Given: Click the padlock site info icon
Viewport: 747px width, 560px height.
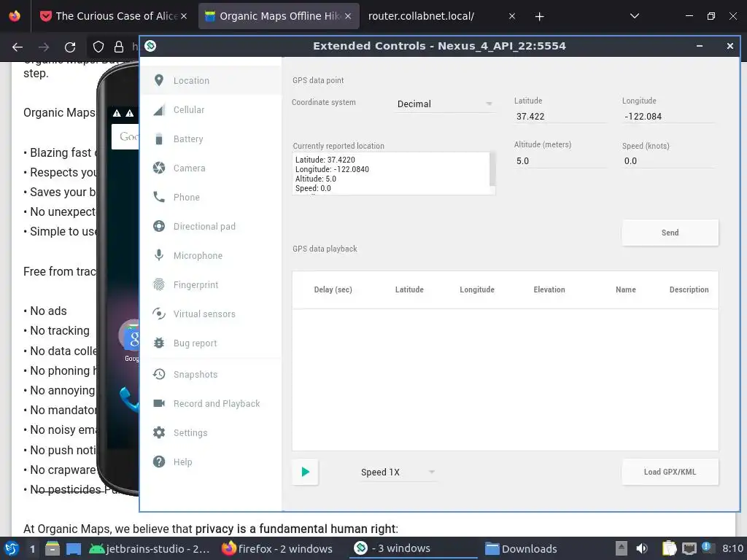Looking at the screenshot, I should [x=119, y=47].
